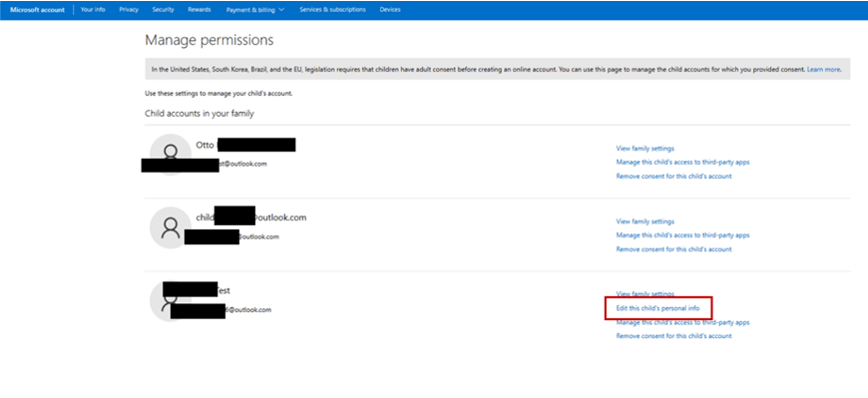Click the Manage permissions heading

tap(210, 41)
